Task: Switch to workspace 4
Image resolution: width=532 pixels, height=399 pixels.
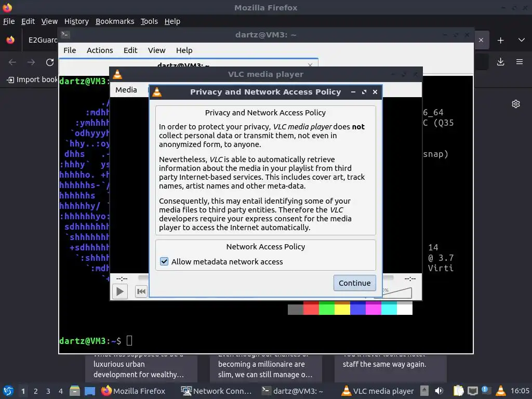Action: click(x=61, y=391)
